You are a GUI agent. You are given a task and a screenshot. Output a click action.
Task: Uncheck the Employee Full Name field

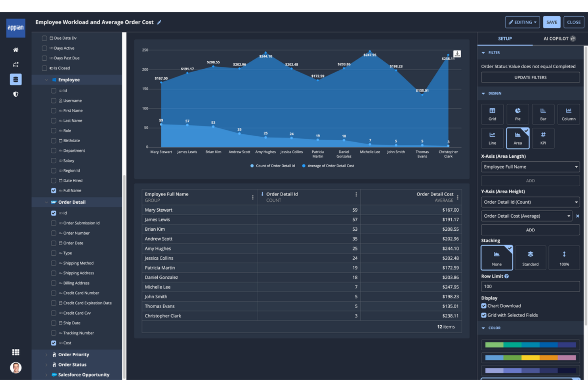click(54, 191)
